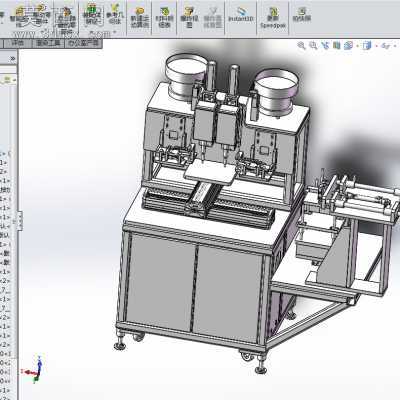Click the Take Snapshot tool
Image resolution: width=400 pixels, height=400 pixels.
coord(301,15)
